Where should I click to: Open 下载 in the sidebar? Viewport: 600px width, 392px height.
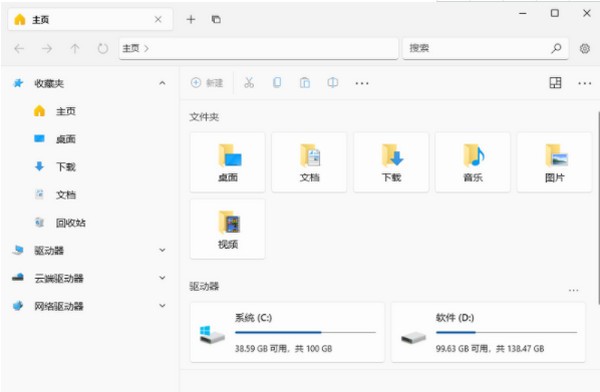(66, 167)
